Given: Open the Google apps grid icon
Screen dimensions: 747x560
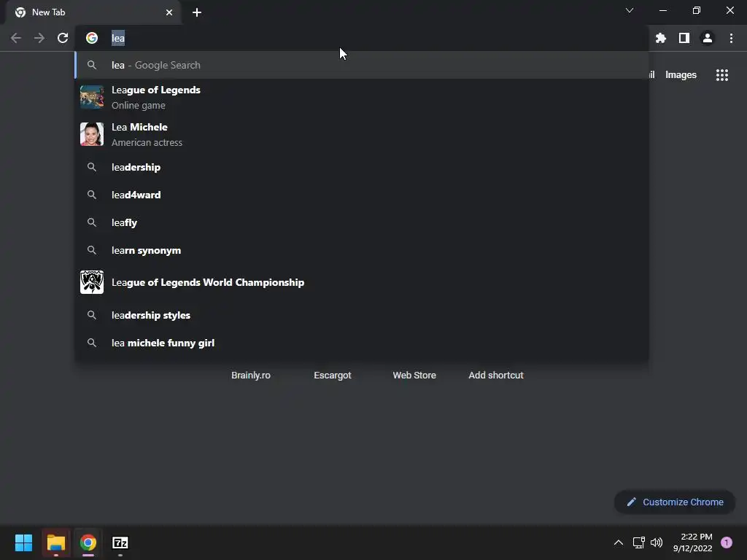Looking at the screenshot, I should pyautogui.click(x=721, y=75).
